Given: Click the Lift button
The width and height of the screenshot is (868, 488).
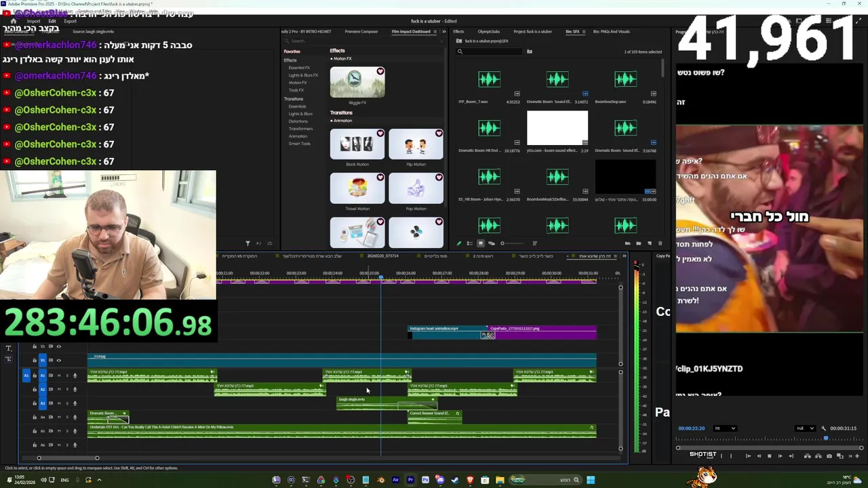Looking at the screenshot, I should click(808, 456).
